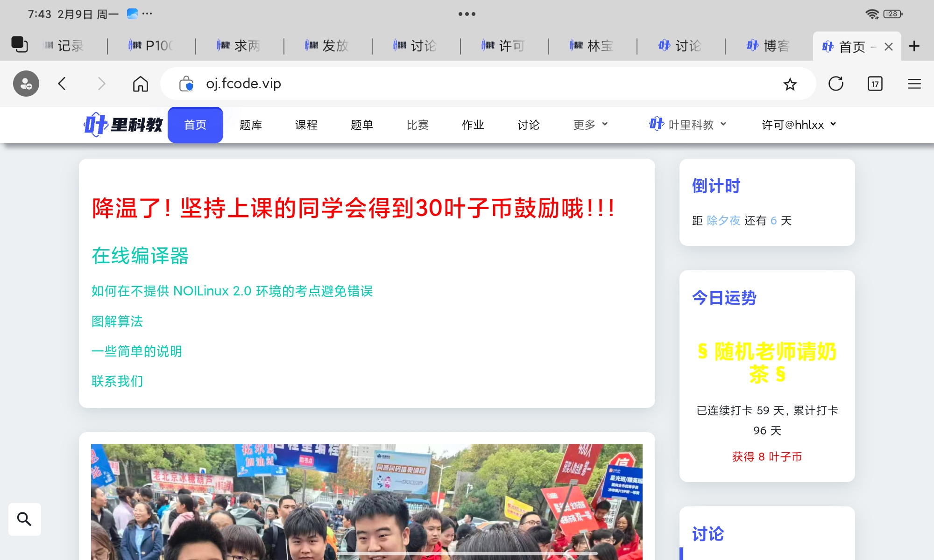This screenshot has height=560, width=934.
Task: Reload the current page
Action: (x=835, y=84)
